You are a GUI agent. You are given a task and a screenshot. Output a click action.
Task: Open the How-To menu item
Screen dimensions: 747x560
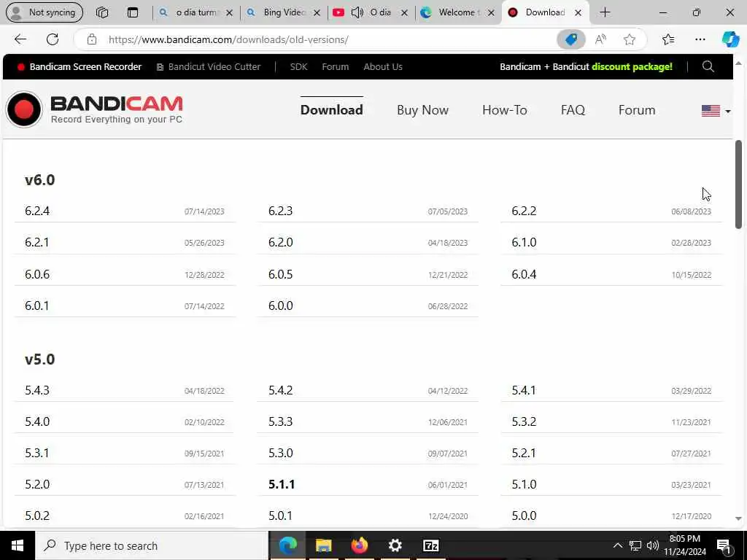[x=505, y=110]
